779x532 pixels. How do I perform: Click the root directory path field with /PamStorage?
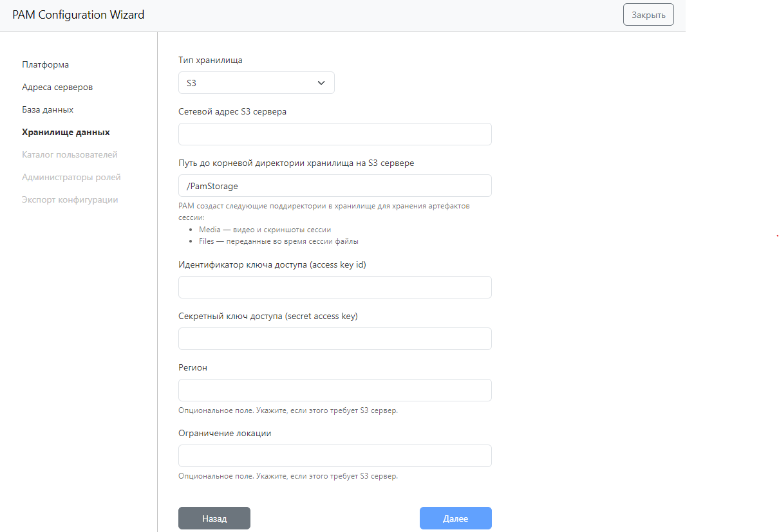coord(335,186)
